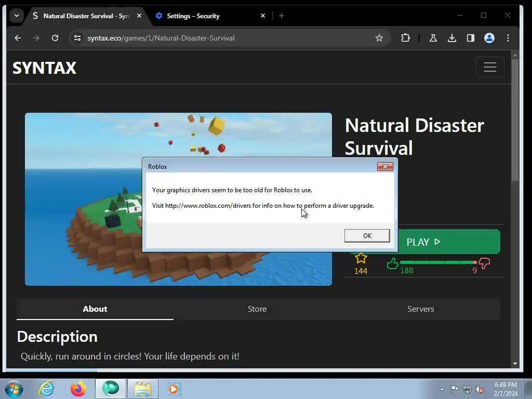Favorite the game with the star icon
Image resolution: width=532 pixels, height=399 pixels.
[361, 259]
